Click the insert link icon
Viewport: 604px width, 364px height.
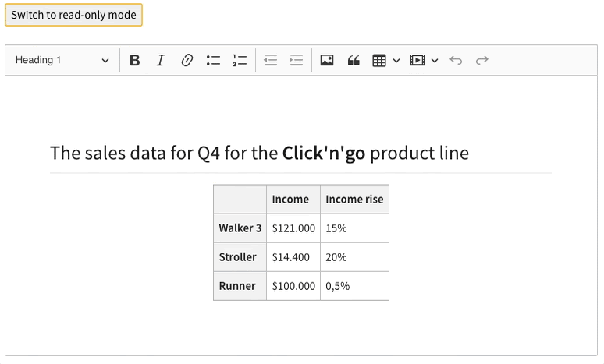[x=187, y=60]
